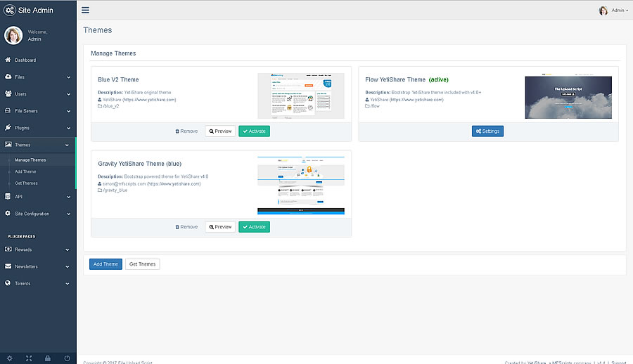Screen dimensions: 633x364
Task: Click the settings cog in the sidebar footer
Action: tap(10, 358)
